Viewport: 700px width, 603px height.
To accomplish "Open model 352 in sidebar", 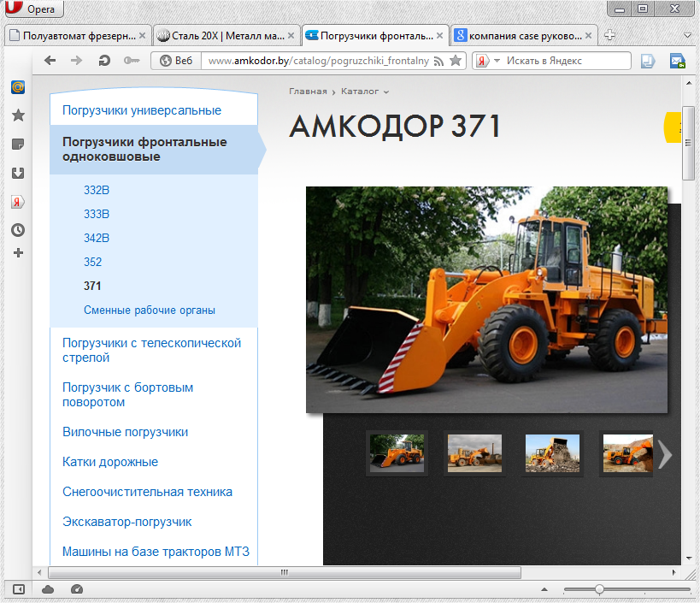I will point(92,262).
